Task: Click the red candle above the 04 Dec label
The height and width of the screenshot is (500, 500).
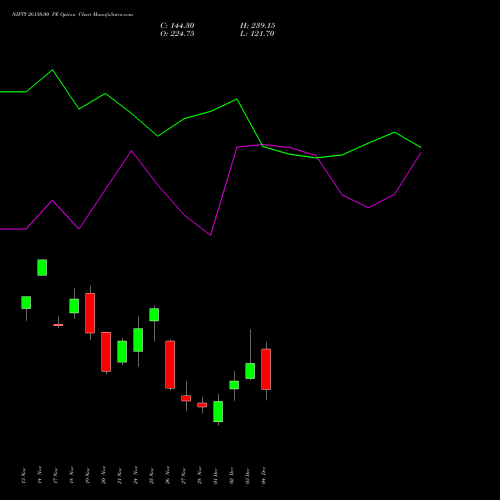Action: 266,369
